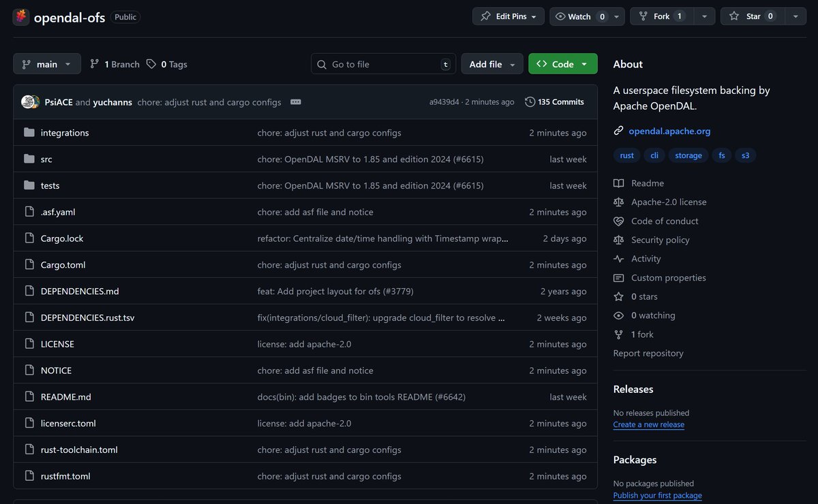Image resolution: width=818 pixels, height=504 pixels.
Task: Open the 1 Branch listing
Action: (x=114, y=63)
